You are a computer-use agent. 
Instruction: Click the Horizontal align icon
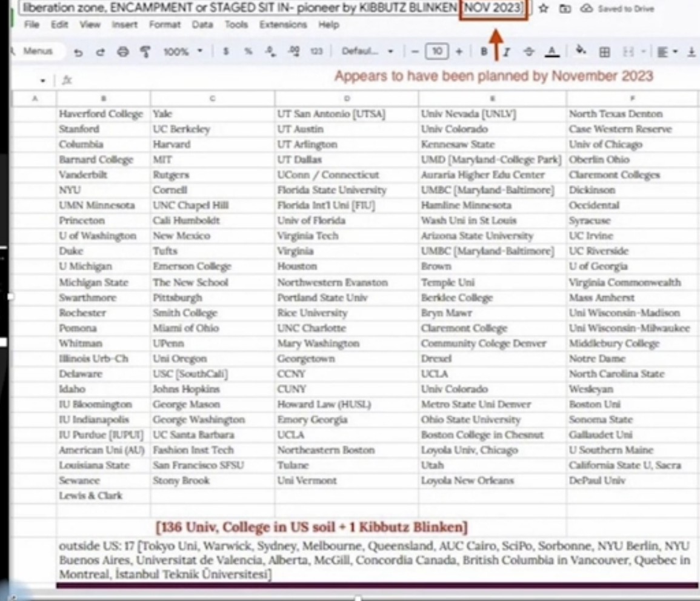point(663,52)
